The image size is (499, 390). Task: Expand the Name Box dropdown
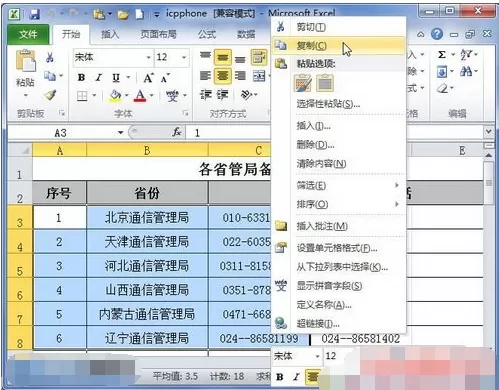(x=120, y=133)
